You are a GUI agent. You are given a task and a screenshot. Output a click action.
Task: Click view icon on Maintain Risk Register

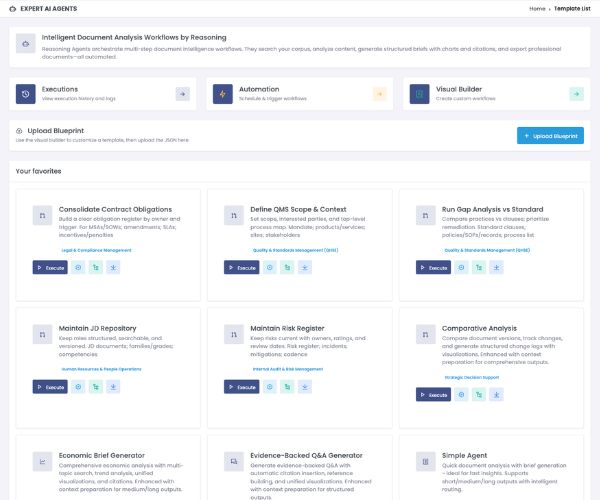pos(270,386)
